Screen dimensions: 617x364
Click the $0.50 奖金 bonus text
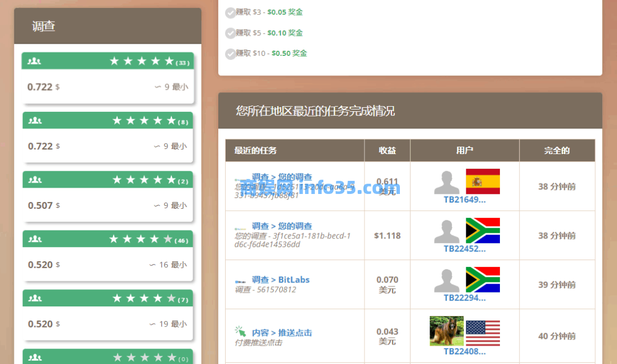(x=289, y=54)
